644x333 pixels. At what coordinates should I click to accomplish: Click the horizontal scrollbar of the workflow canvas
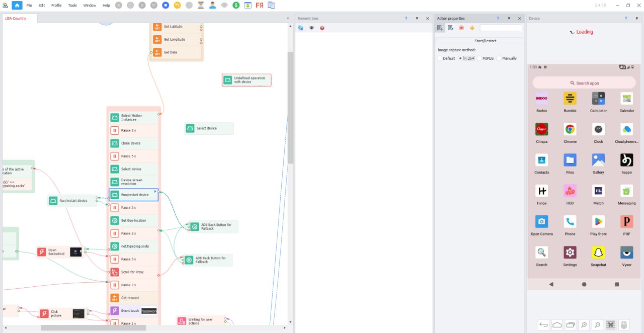click(93, 327)
